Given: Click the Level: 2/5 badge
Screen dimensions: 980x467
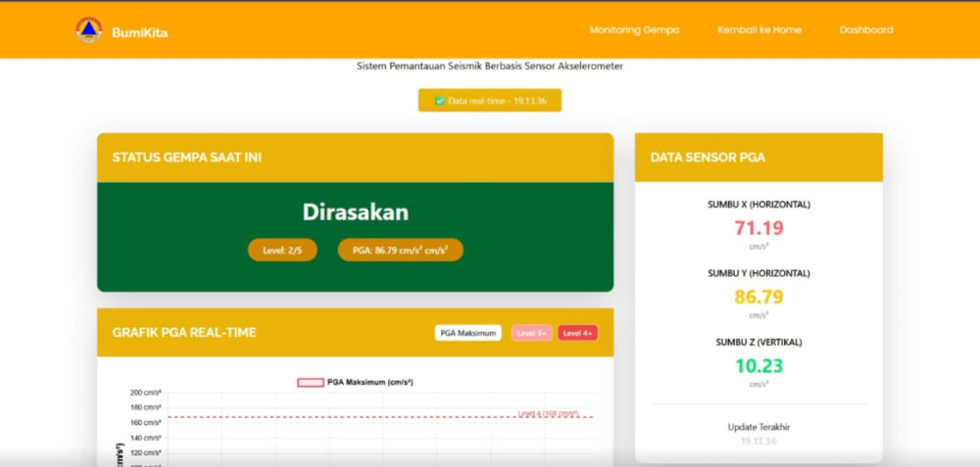Looking at the screenshot, I should (x=282, y=250).
